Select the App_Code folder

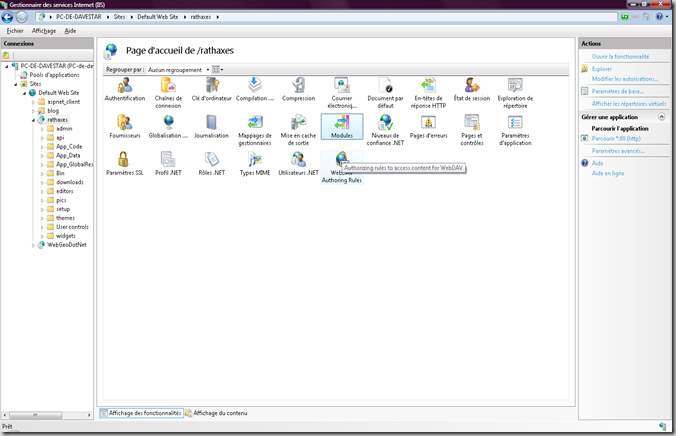point(69,147)
